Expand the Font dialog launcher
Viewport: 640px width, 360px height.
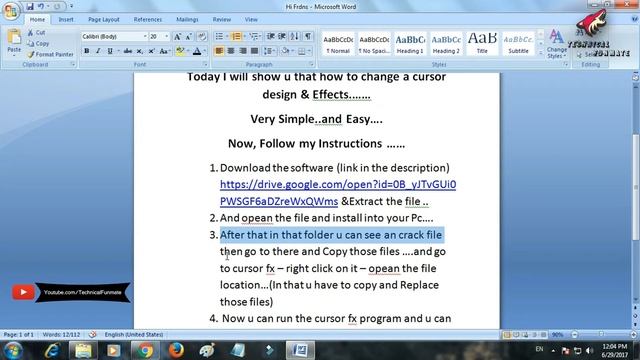[x=205, y=64]
